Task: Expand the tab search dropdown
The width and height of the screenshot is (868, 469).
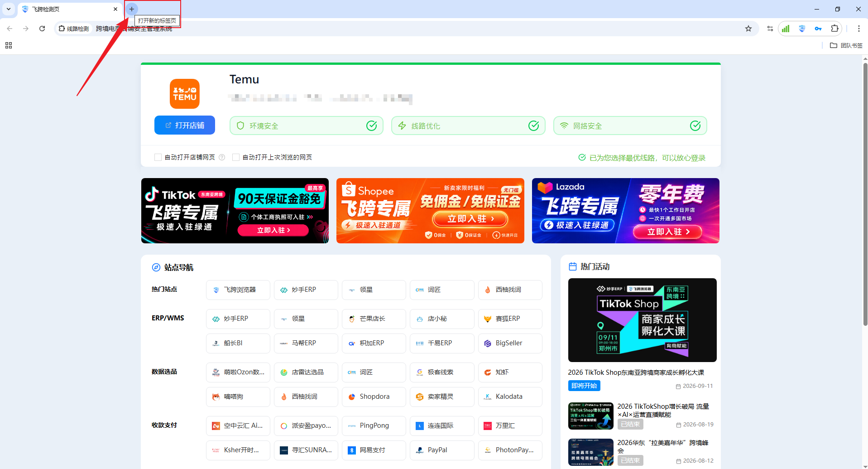Action: tap(9, 9)
